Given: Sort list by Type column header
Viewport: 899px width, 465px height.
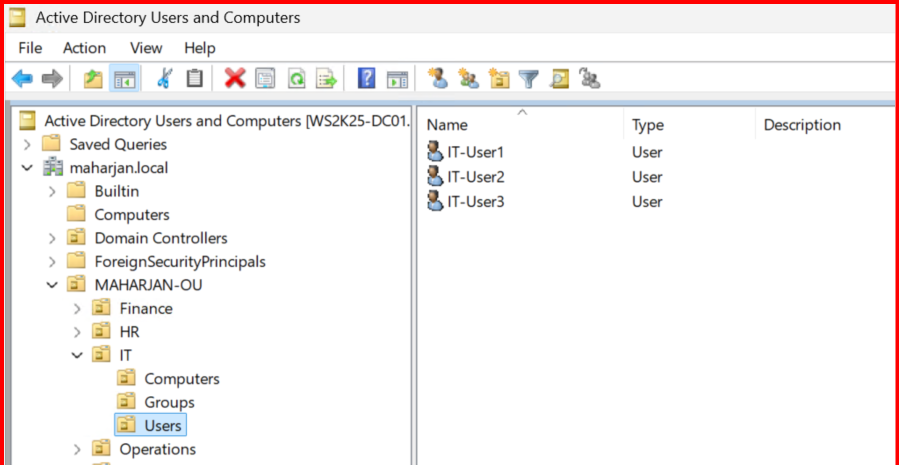Looking at the screenshot, I should [x=648, y=125].
